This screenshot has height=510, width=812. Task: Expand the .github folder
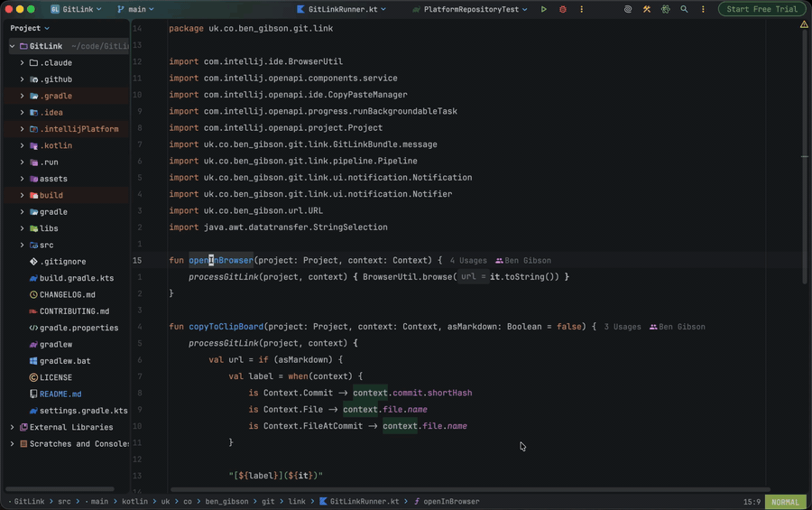coord(22,79)
